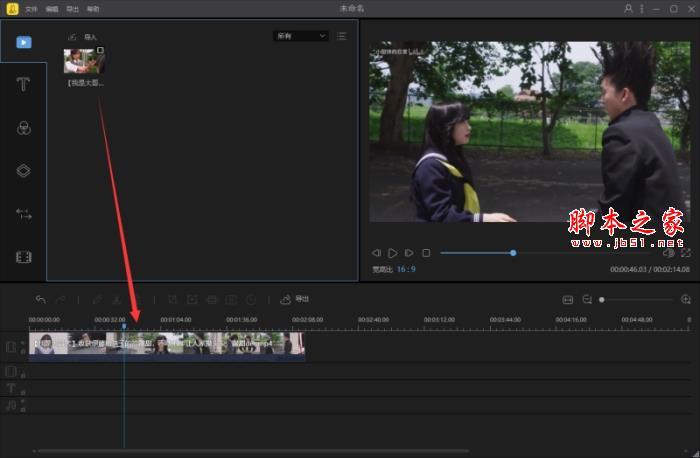Image resolution: width=700 pixels, height=458 pixels.
Task: Open the 导出 menu in the menu bar
Action: pos(73,8)
